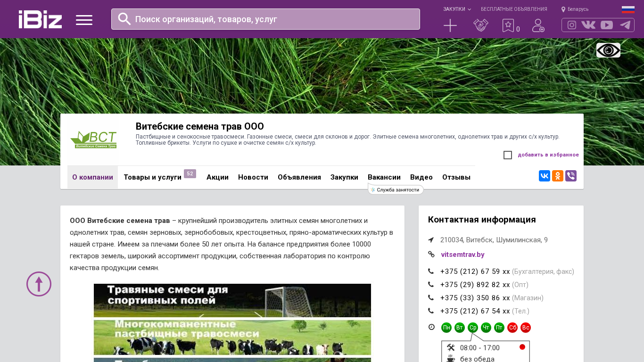Check the add to favorites checkbox
644x362 pixels.
tap(508, 155)
